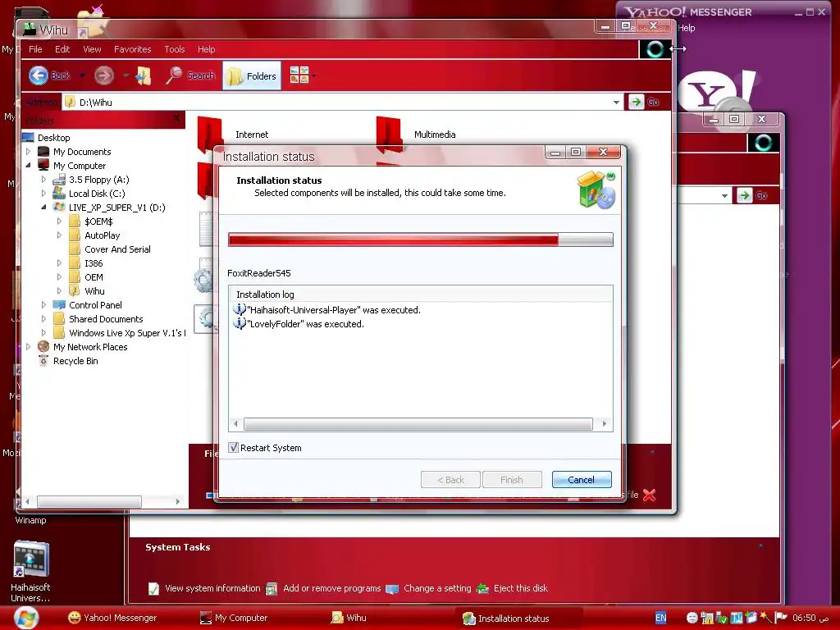Click EN language indicator in taskbar

pos(661,618)
